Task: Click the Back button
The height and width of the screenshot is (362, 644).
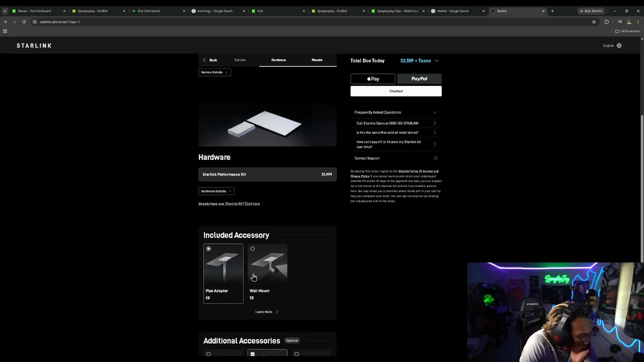Action: (210, 60)
